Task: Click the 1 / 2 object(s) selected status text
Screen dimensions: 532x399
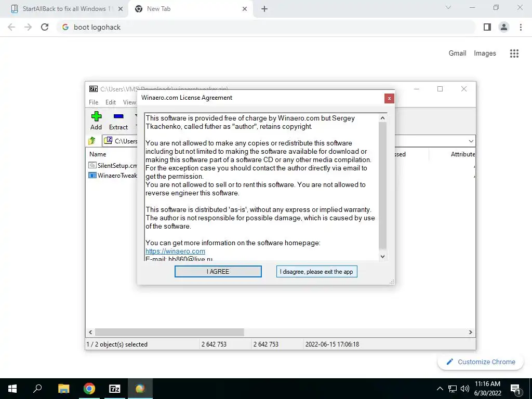Action: pos(117,344)
